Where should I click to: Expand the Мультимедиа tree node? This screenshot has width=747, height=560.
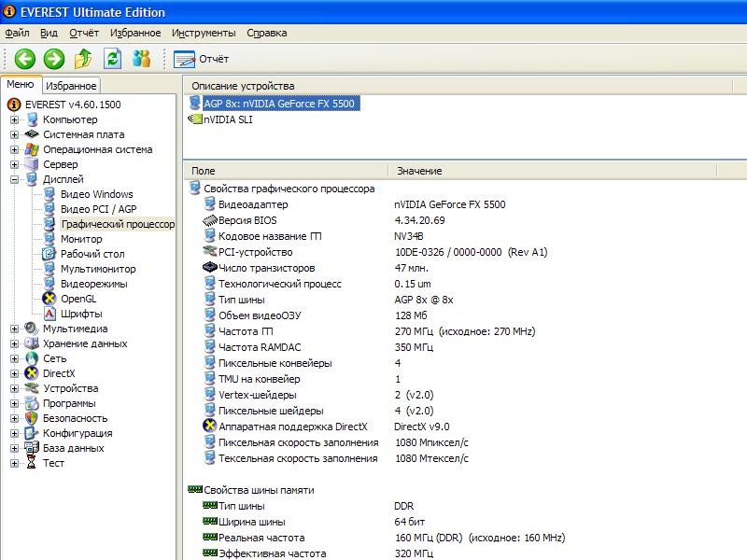(x=14, y=329)
